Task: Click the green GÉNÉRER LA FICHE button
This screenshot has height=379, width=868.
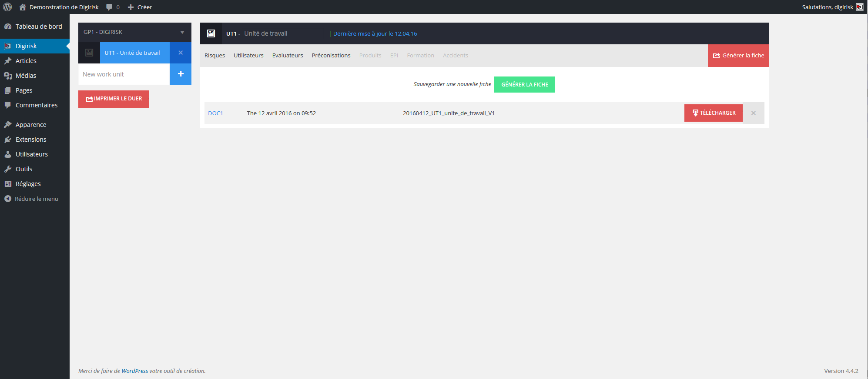Action: click(x=525, y=84)
